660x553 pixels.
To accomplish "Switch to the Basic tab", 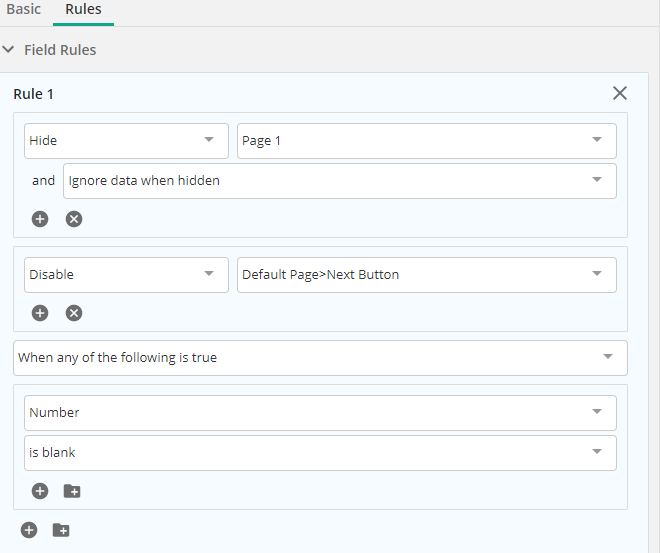I will pyautogui.click(x=24, y=9).
